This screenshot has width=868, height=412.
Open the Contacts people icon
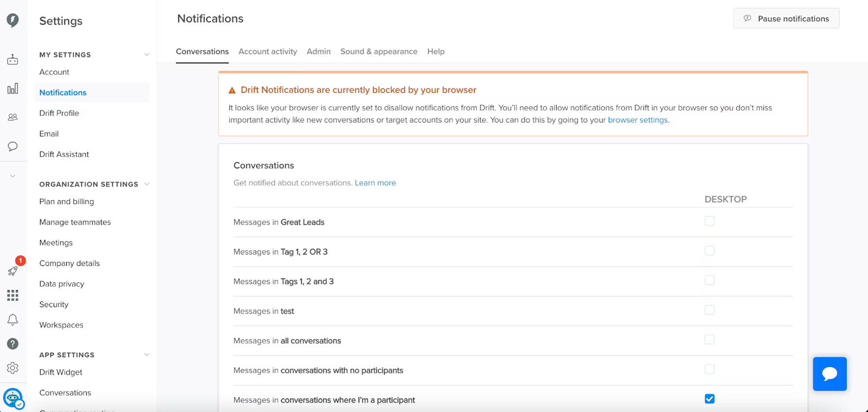click(x=12, y=117)
